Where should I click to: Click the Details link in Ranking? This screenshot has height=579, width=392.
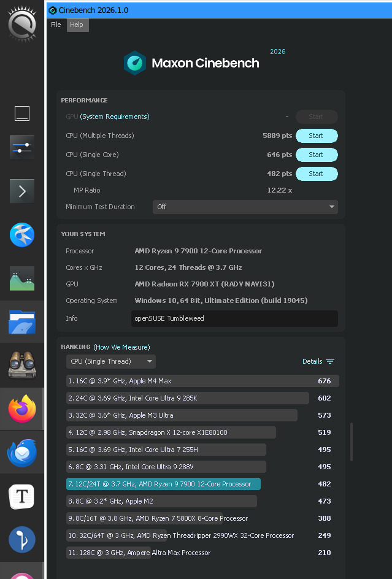pos(312,361)
